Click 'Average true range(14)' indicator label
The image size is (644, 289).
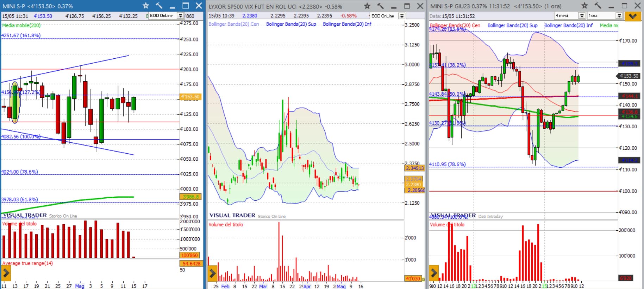pos(27,263)
